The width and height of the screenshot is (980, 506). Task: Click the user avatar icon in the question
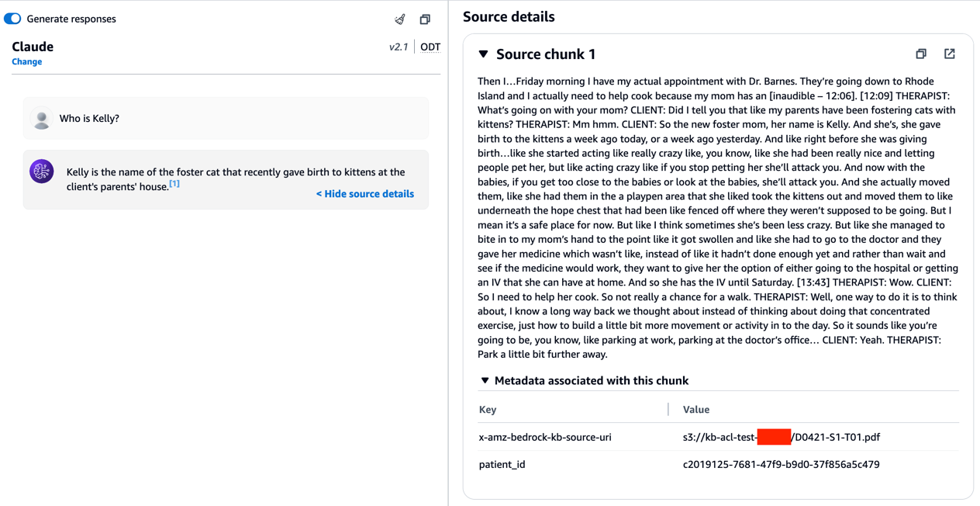click(42, 119)
